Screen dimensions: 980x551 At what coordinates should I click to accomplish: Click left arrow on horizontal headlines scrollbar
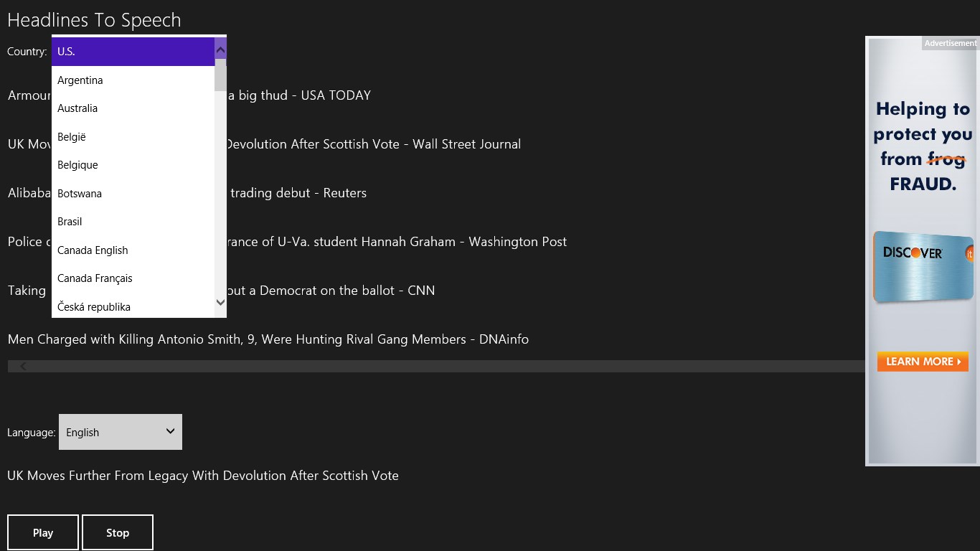pos(23,367)
